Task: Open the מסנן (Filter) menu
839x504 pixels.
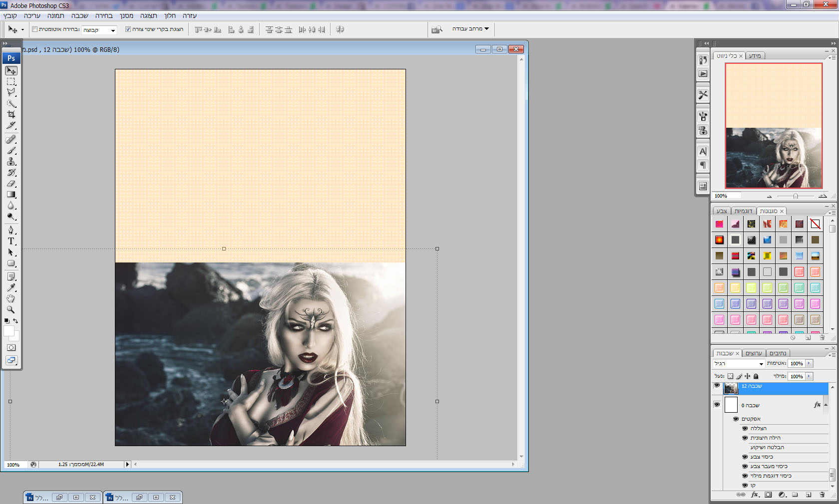Action: pos(126,16)
